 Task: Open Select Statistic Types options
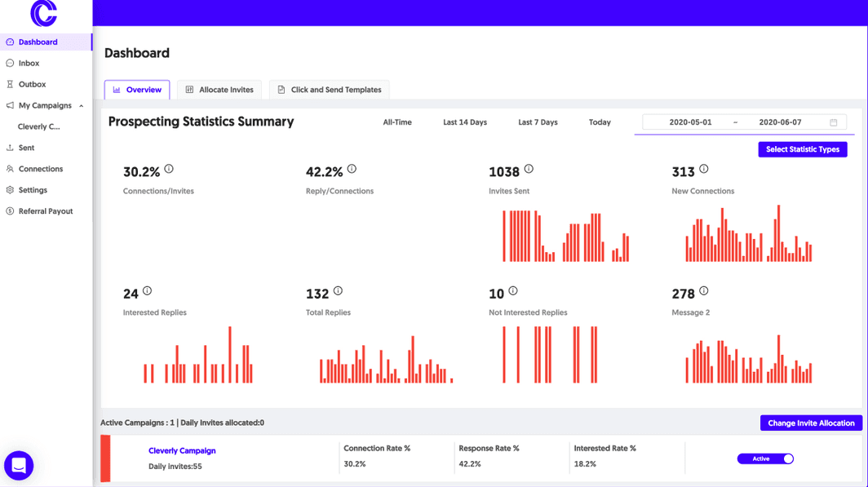click(x=802, y=149)
